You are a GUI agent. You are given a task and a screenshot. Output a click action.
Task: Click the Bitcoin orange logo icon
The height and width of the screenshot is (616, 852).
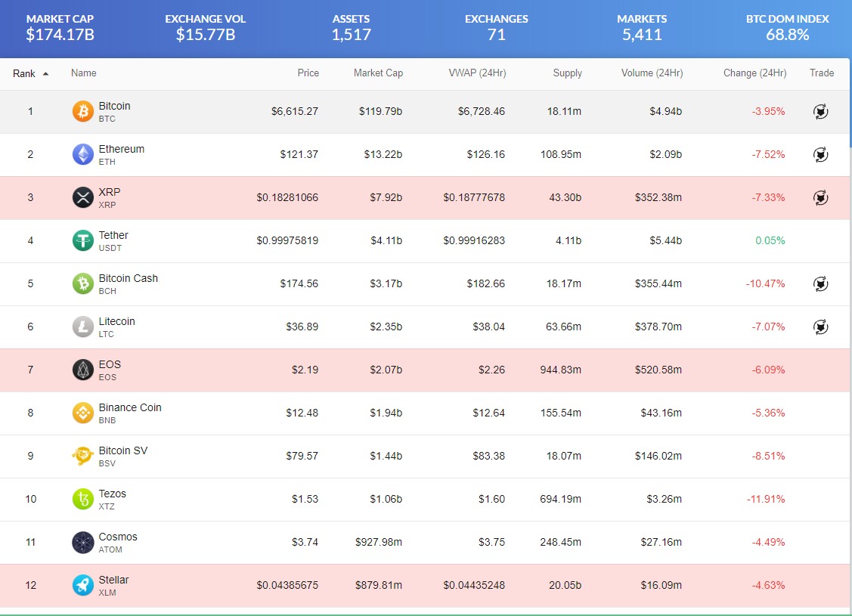click(x=83, y=111)
